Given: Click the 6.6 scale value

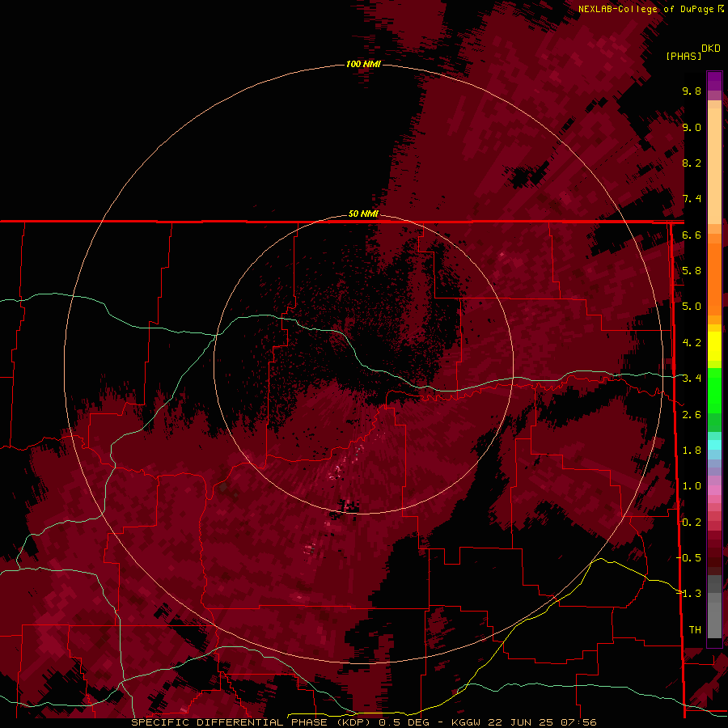Looking at the screenshot, I should point(692,235).
